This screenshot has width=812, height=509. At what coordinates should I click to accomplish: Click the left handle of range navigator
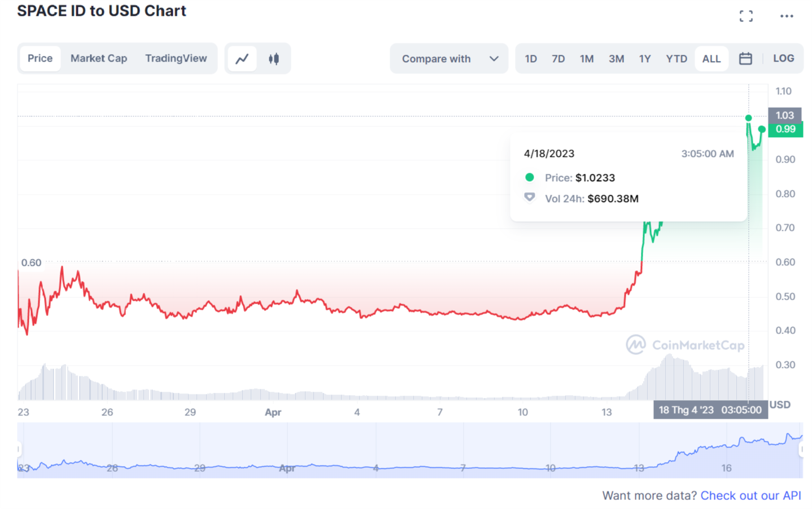pos(19,450)
